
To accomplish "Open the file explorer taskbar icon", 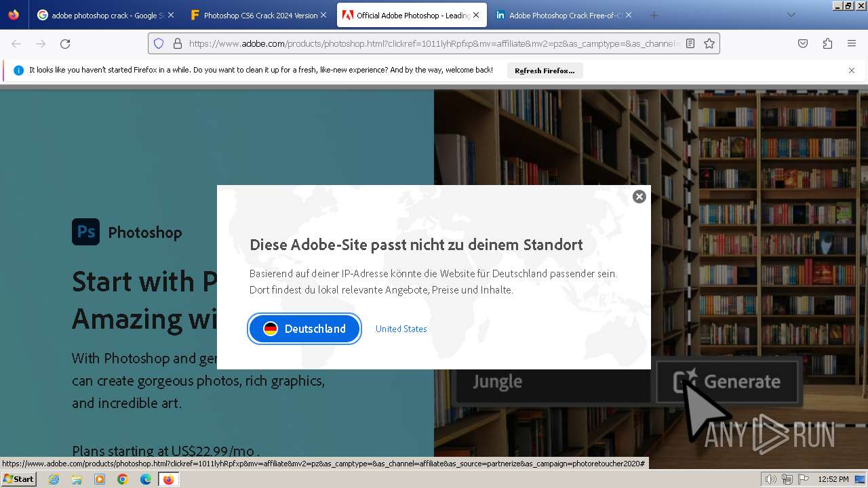I will [x=77, y=479].
